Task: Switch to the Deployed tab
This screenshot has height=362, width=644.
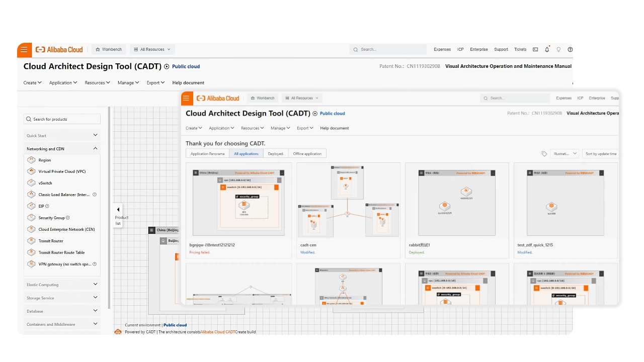Action: click(x=276, y=153)
